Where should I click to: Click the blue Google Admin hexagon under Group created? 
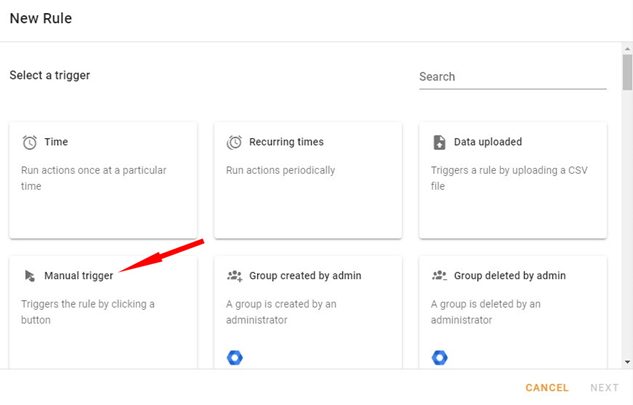pyautogui.click(x=235, y=357)
